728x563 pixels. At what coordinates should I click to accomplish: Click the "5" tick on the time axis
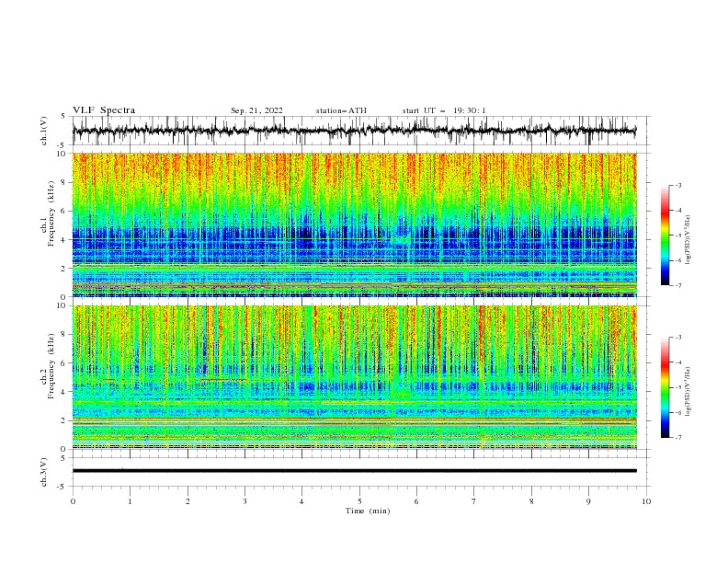click(359, 501)
